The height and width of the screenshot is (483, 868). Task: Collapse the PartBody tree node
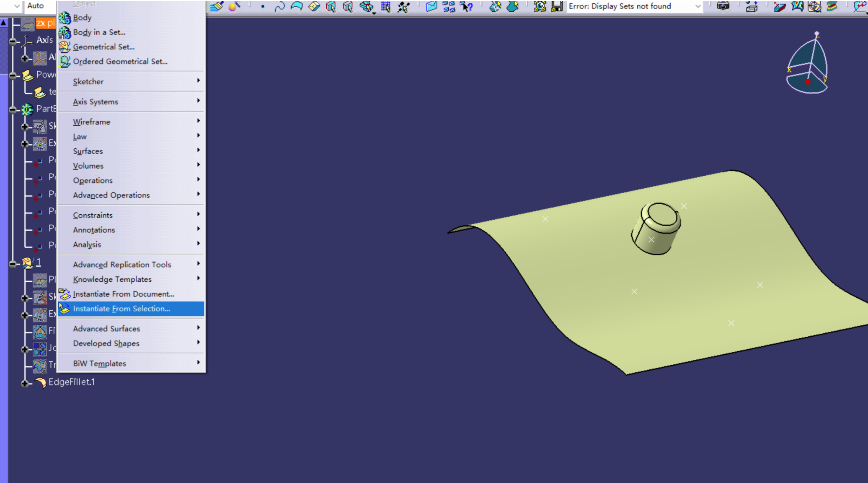13,109
